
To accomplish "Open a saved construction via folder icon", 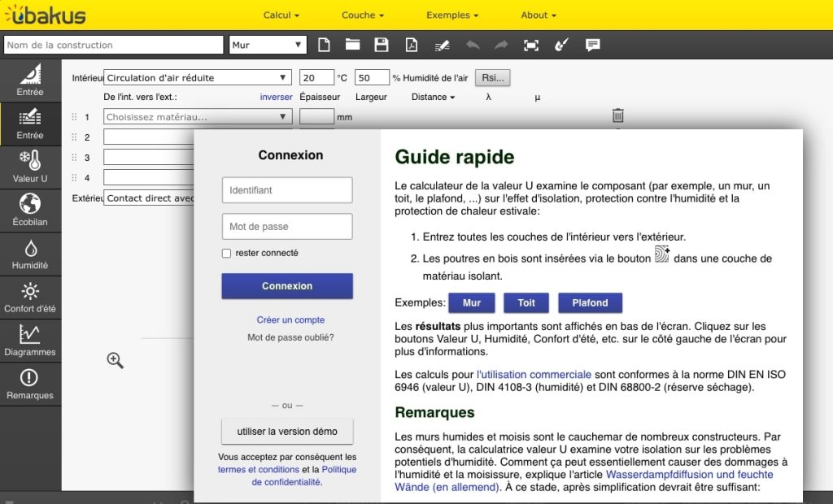I will 352,45.
